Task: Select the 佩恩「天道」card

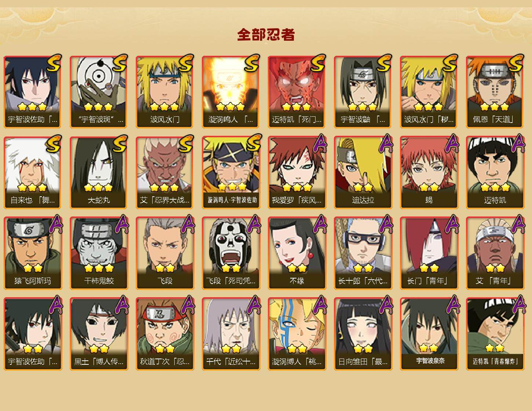Action: pos(495,92)
